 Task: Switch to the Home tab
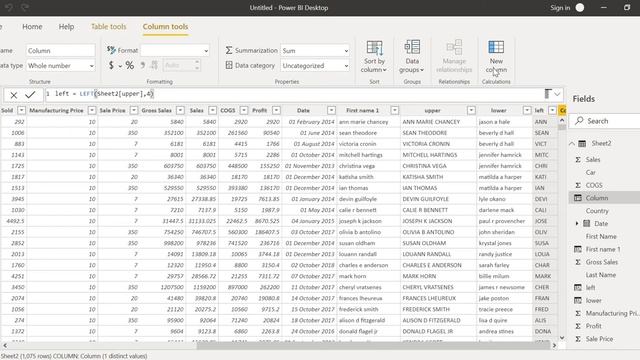pyautogui.click(x=32, y=27)
